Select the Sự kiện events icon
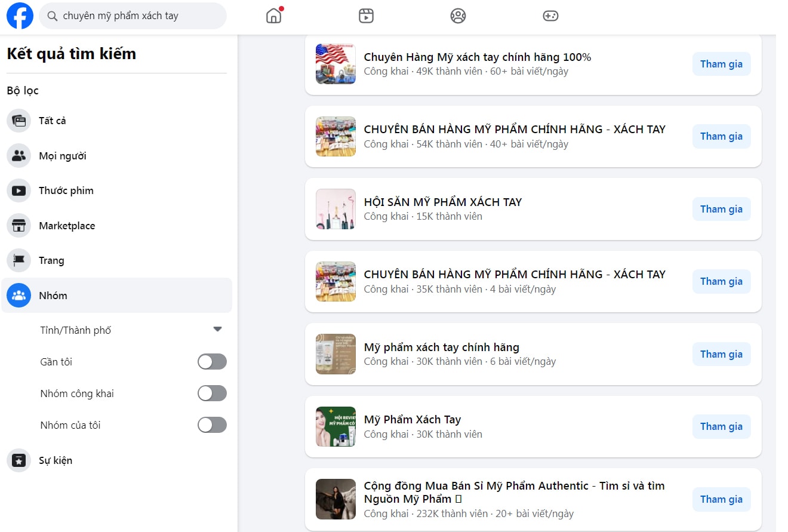 [19, 460]
